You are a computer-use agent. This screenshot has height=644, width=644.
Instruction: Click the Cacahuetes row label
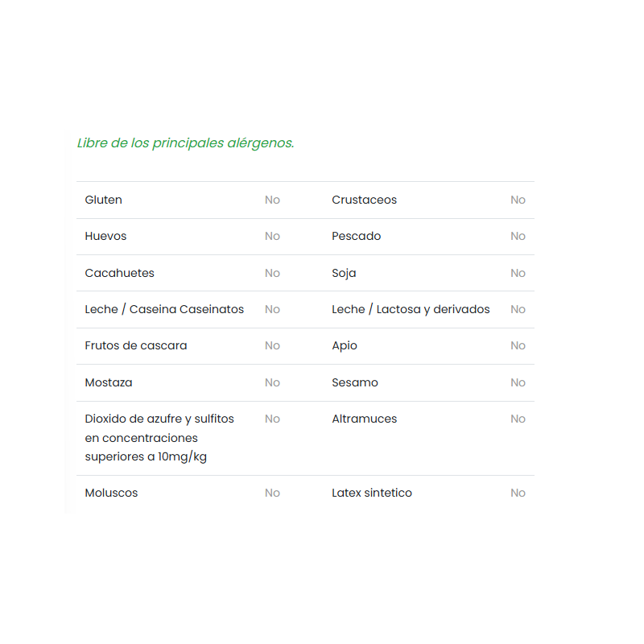(119, 273)
